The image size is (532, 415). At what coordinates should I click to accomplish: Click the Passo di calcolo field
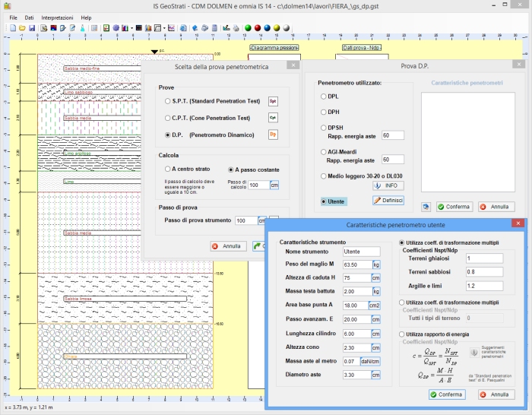pos(258,185)
